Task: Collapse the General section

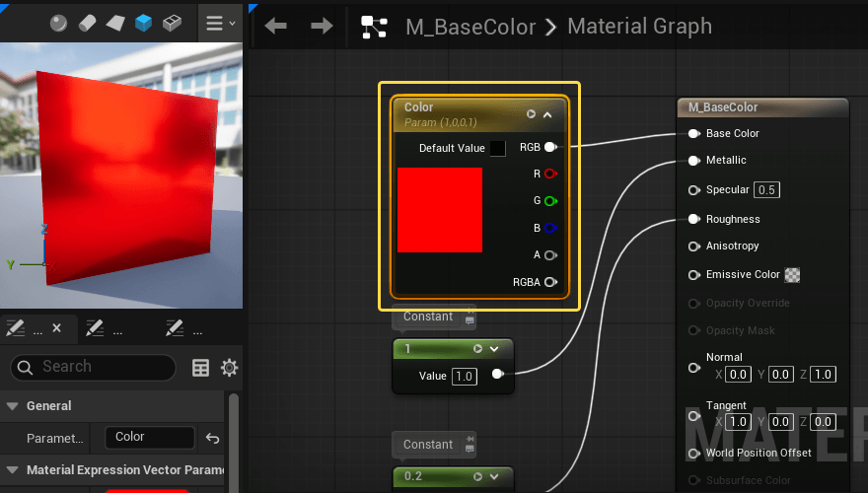Action: pyautogui.click(x=13, y=406)
